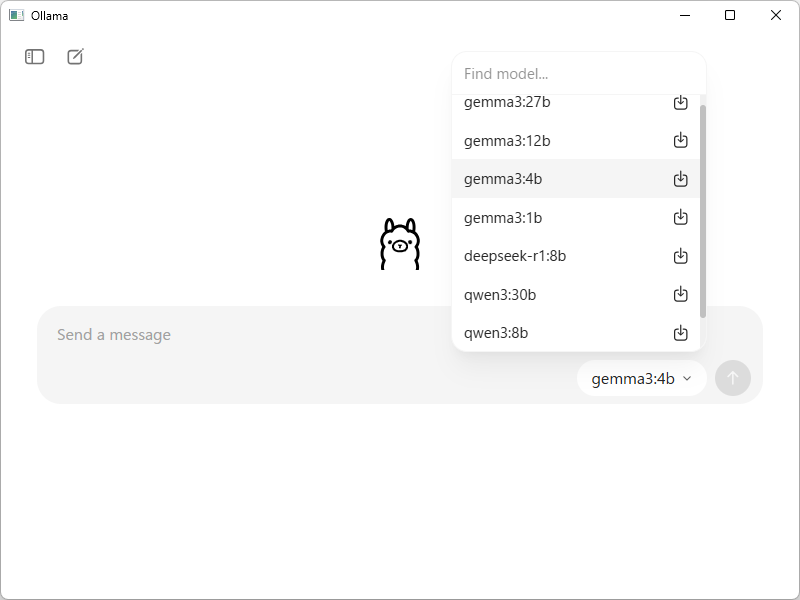Screen dimensions: 800x600
Task: Pick qwen3:30b model entry
Action: click(576, 294)
